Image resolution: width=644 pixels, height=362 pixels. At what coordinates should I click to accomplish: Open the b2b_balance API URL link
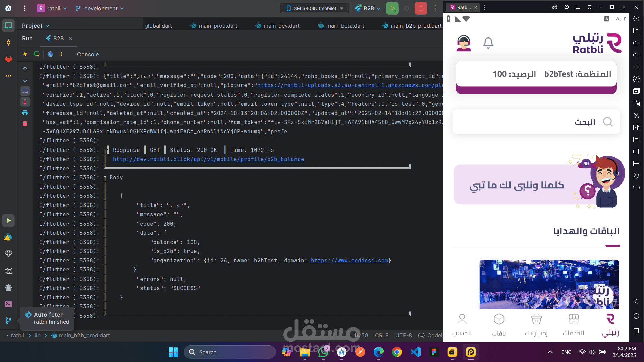coord(208,159)
